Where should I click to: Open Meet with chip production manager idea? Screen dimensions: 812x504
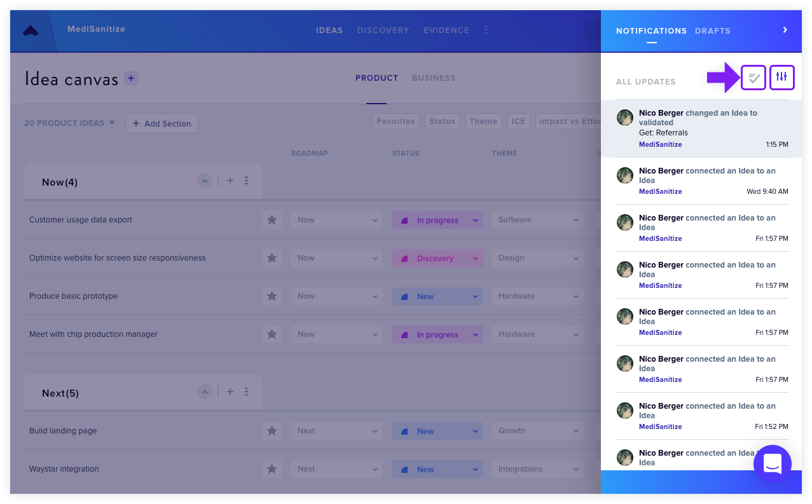pyautogui.click(x=93, y=334)
